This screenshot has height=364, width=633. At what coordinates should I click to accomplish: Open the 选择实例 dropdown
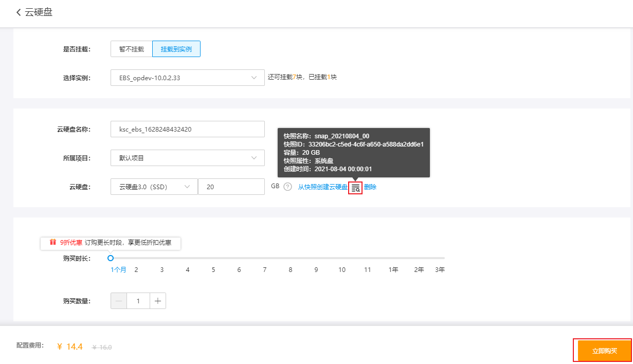[187, 78]
